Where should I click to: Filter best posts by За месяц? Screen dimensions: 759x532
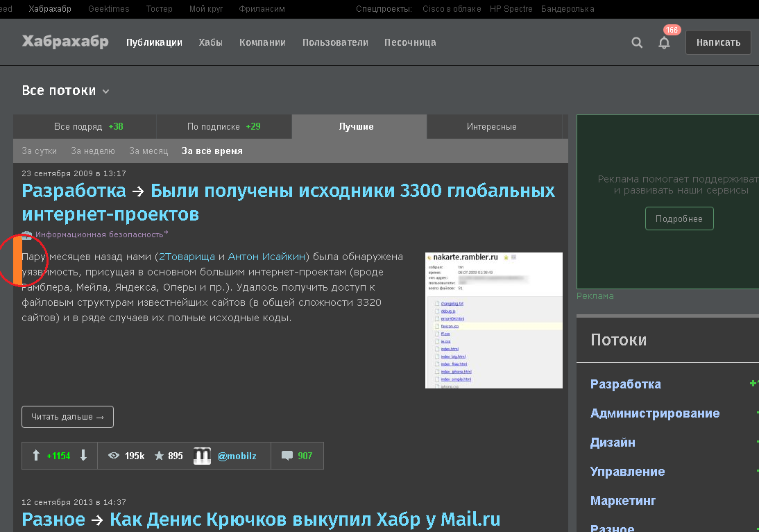[148, 151]
